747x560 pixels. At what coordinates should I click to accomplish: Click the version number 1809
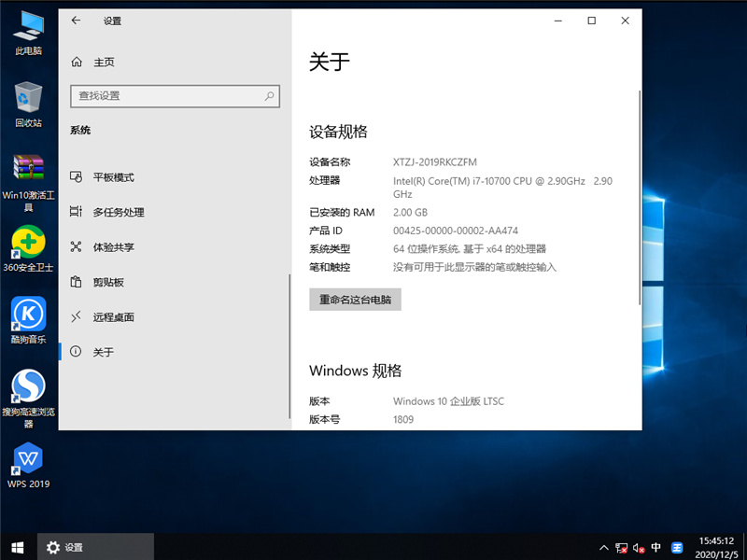click(403, 419)
